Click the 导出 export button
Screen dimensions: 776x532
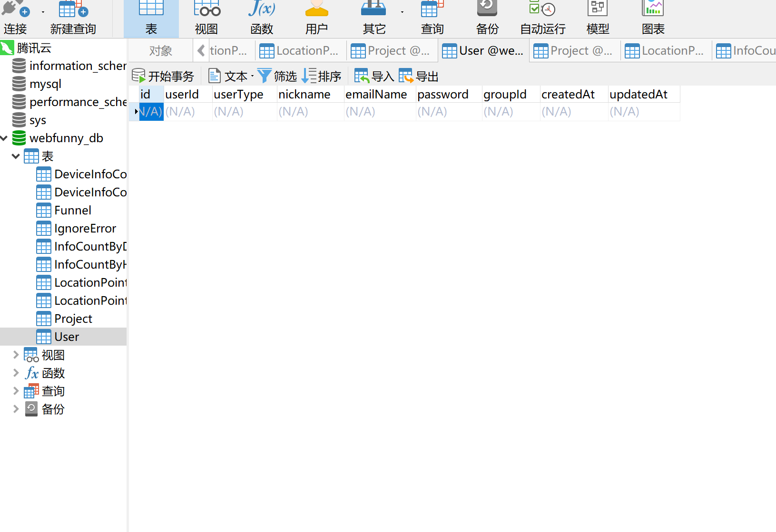click(419, 76)
